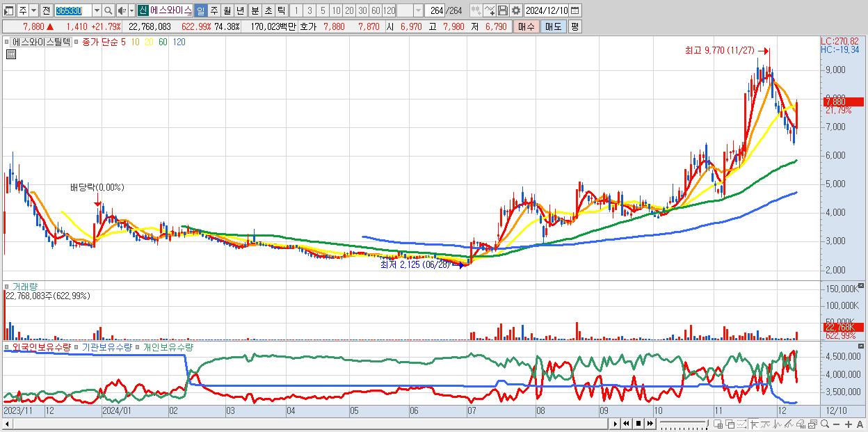Click the rewind button in bottom playback controls
868x432 pixels.
[x=626, y=424]
